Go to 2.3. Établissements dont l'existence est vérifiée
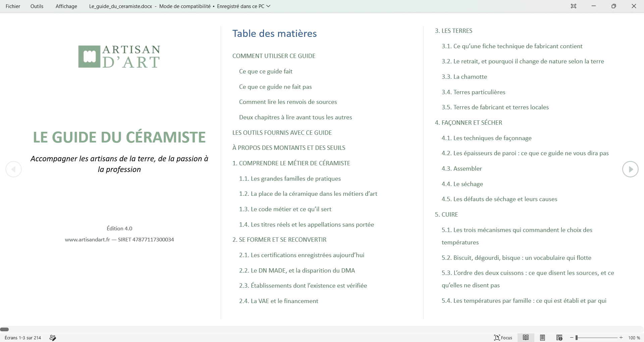The width and height of the screenshot is (644, 342). click(303, 286)
